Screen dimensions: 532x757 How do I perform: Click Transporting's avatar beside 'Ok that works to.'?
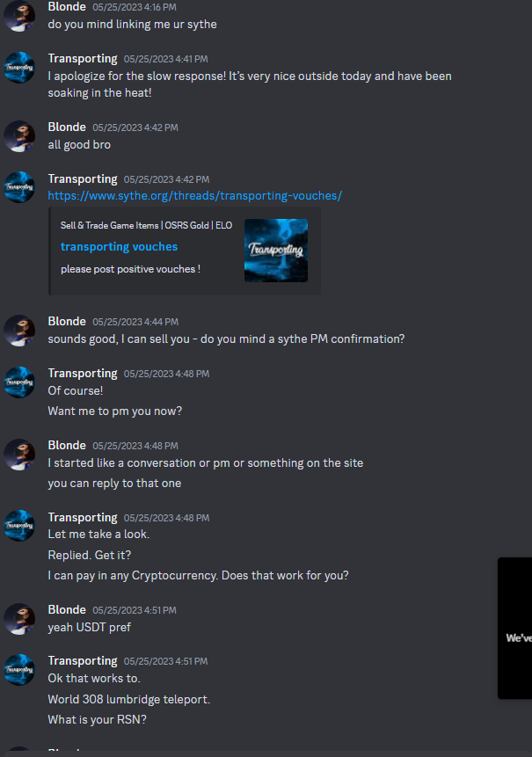coord(19,670)
